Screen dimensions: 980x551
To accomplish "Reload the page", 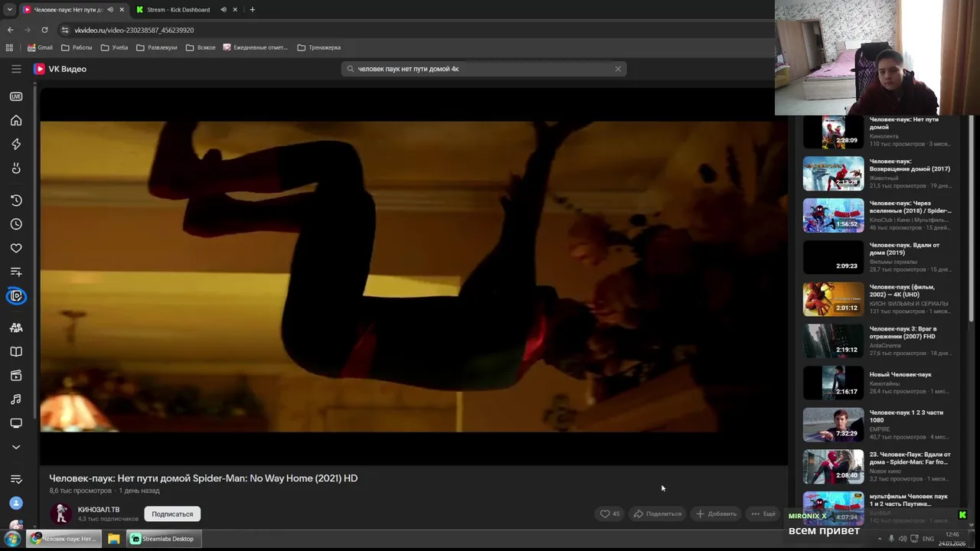I will (44, 30).
